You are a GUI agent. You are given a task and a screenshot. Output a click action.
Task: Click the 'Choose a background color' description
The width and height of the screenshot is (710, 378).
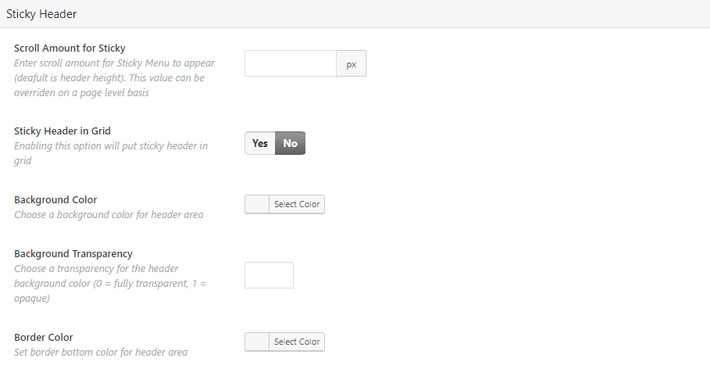coord(109,215)
